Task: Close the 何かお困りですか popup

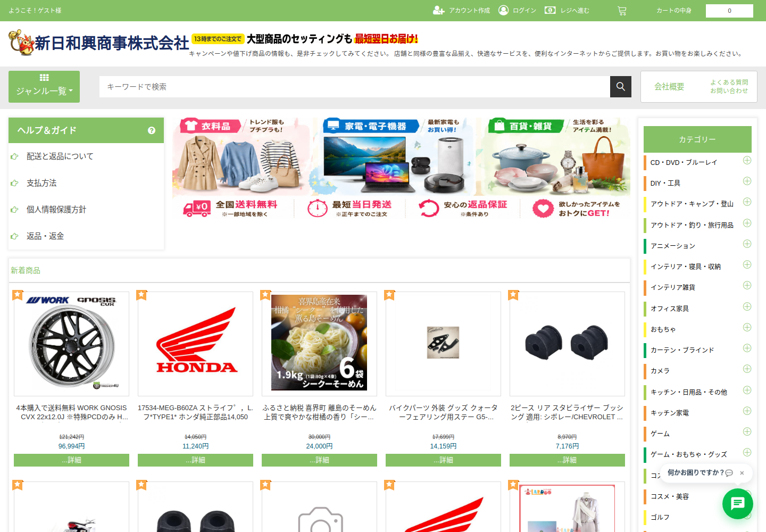Action: click(742, 472)
